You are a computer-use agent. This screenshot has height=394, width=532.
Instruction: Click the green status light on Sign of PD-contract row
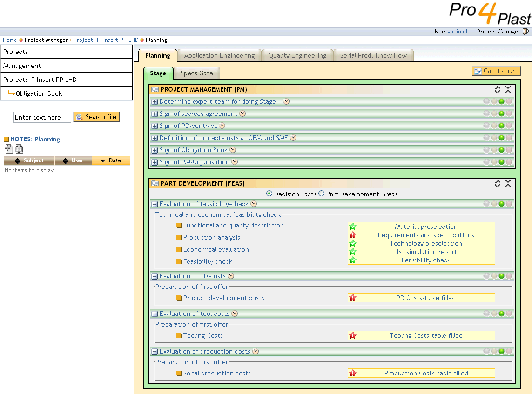[501, 126]
